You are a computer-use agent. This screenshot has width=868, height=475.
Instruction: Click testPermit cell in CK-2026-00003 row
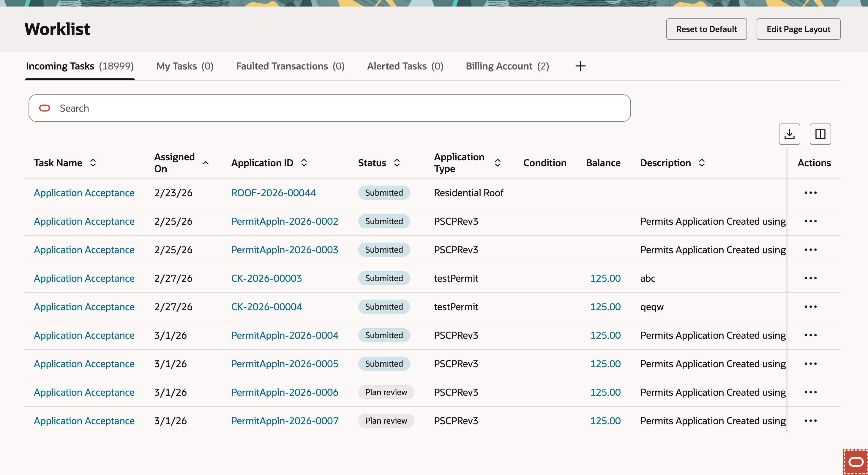456,278
